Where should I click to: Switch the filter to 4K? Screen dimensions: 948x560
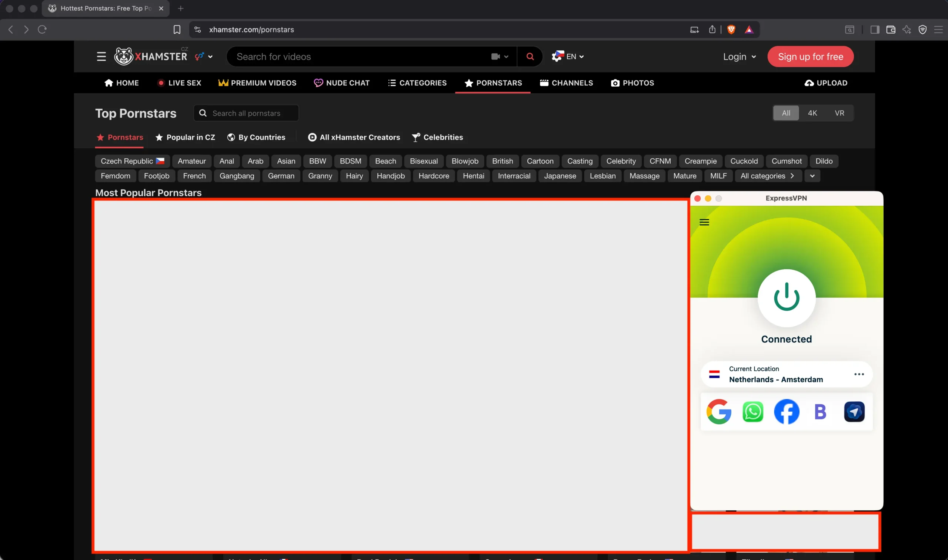click(x=813, y=113)
